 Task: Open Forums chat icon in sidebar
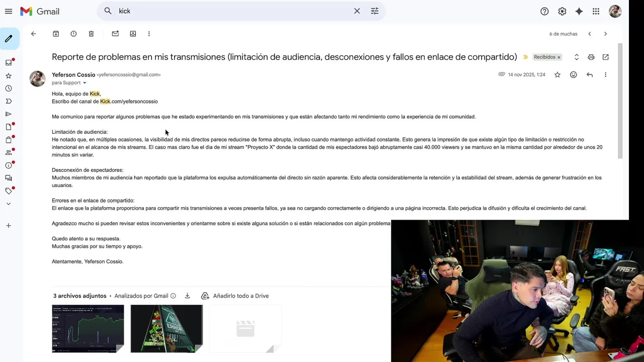click(9, 178)
